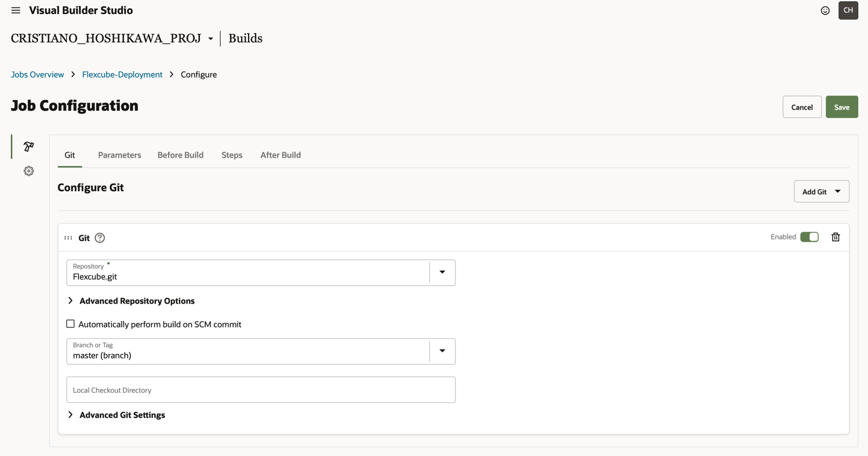Open the Branch or Tag dropdown
Viewport: 868px width, 456px height.
click(442, 351)
